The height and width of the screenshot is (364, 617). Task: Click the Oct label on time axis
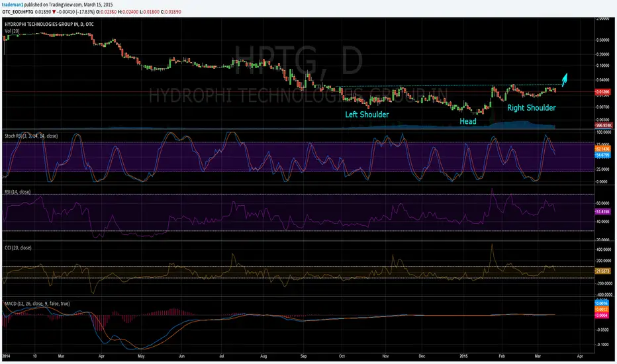point(342,356)
